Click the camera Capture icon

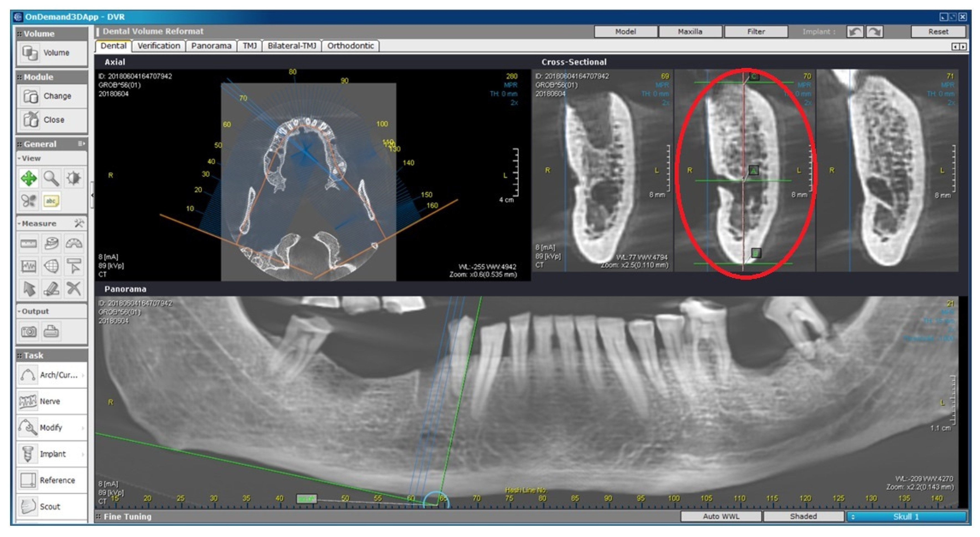29,332
